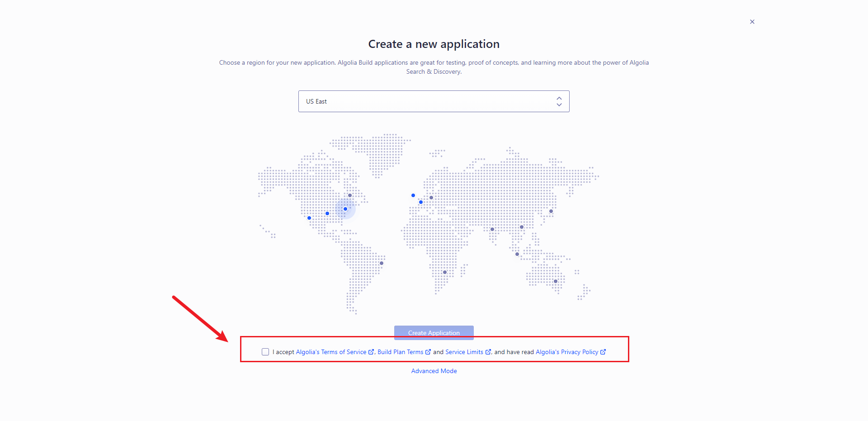
Task: Click external-link icon beside Privacy Policy
Action: pos(603,352)
